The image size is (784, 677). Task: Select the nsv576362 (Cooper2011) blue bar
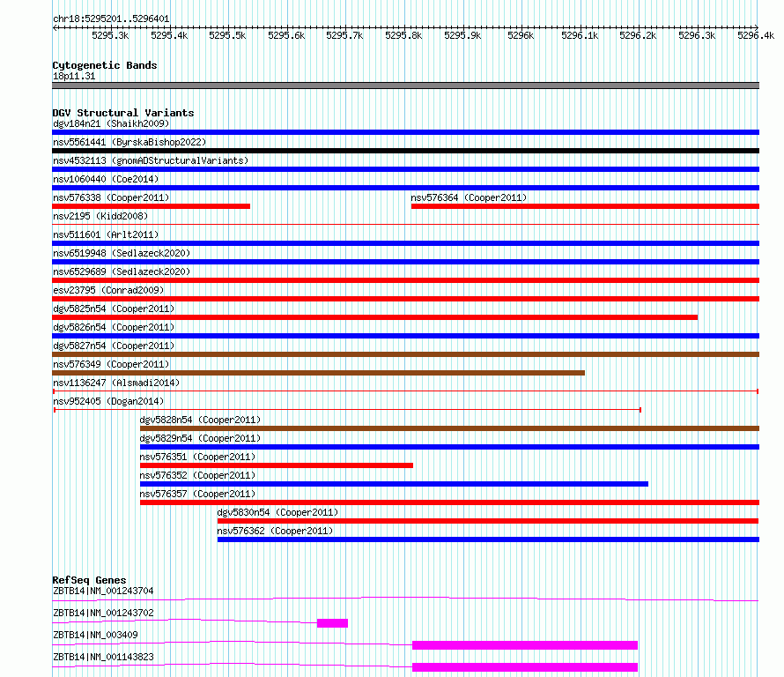(x=489, y=539)
